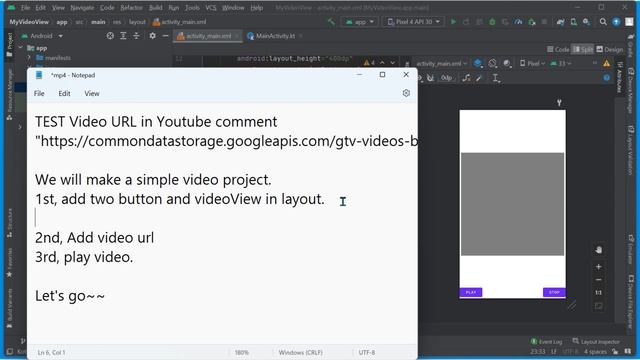Open the Pixel device preview dropdown
The image size is (640, 360).
click(532, 63)
